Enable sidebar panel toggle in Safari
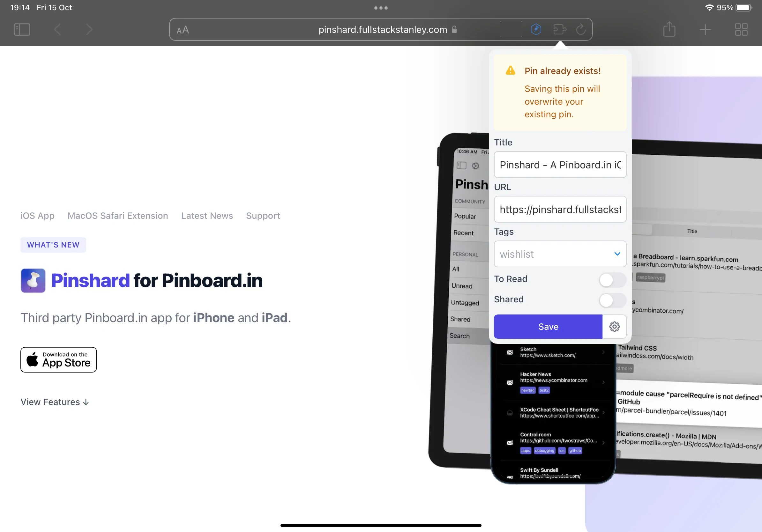The width and height of the screenshot is (762, 532). click(x=21, y=29)
